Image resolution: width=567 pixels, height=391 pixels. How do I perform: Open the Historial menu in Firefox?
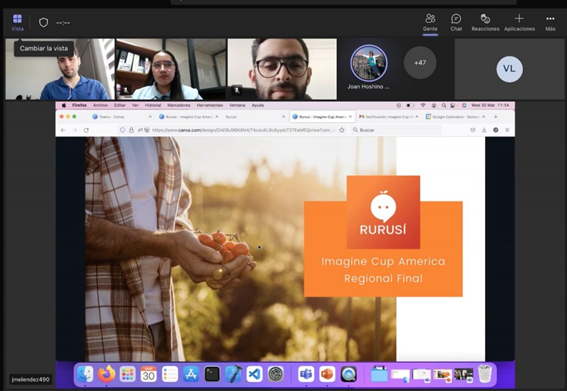[153, 105]
